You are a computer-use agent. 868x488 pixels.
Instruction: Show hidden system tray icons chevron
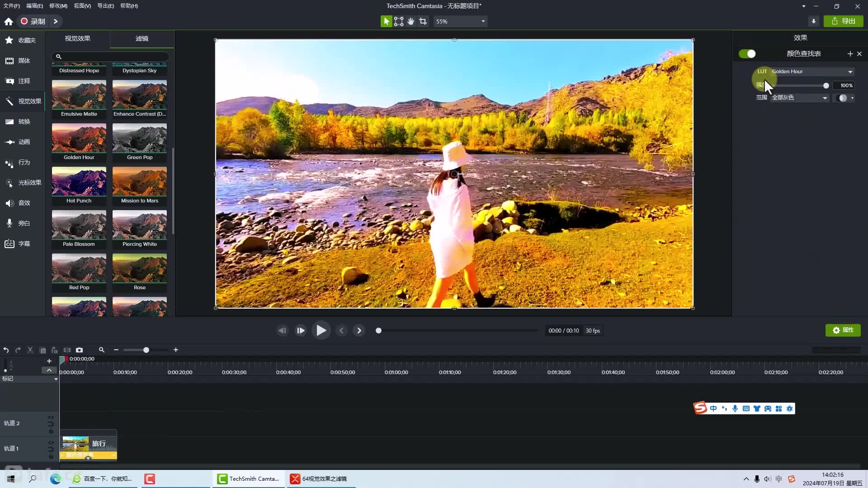(746, 479)
